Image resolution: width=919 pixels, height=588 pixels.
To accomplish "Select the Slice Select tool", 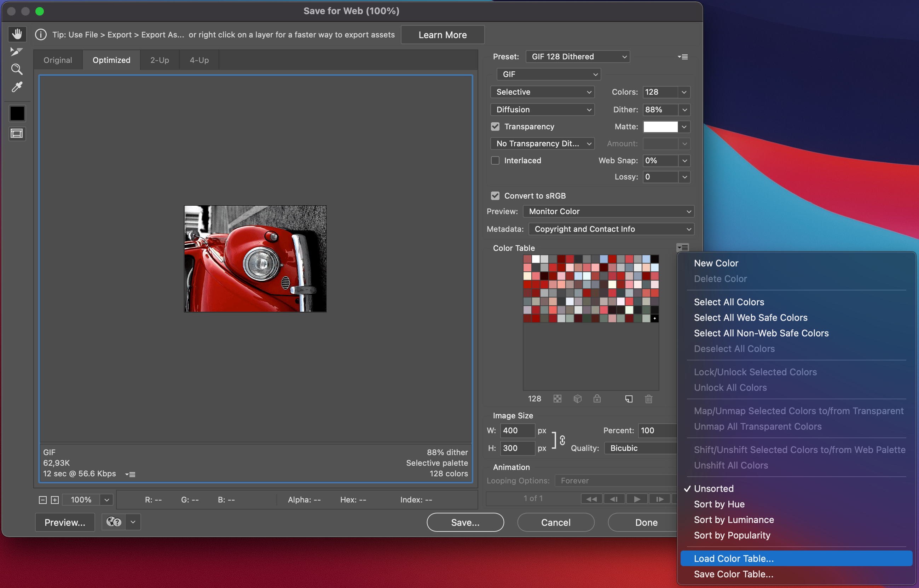I will (17, 52).
